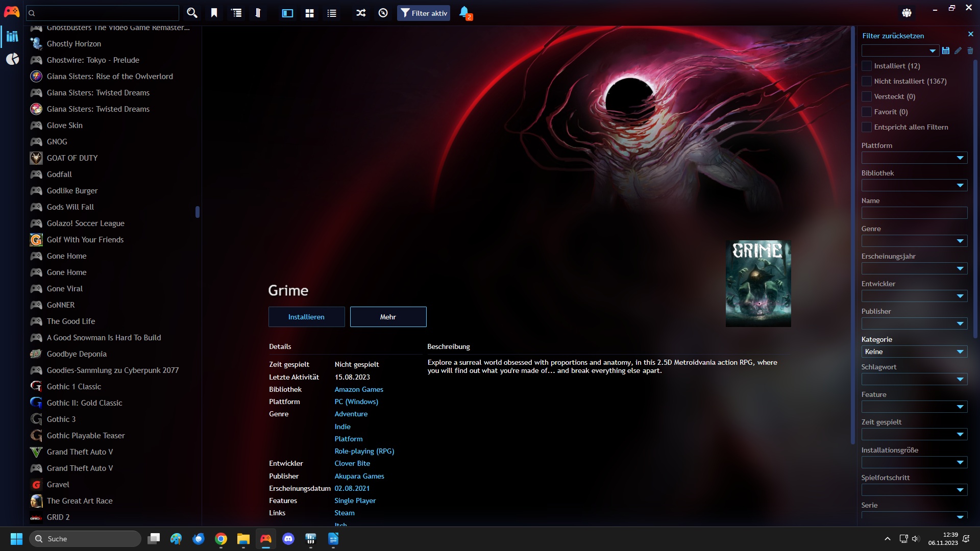Toggle the sort direction icon
Image resolution: width=980 pixels, height=551 pixels.
[258, 13]
